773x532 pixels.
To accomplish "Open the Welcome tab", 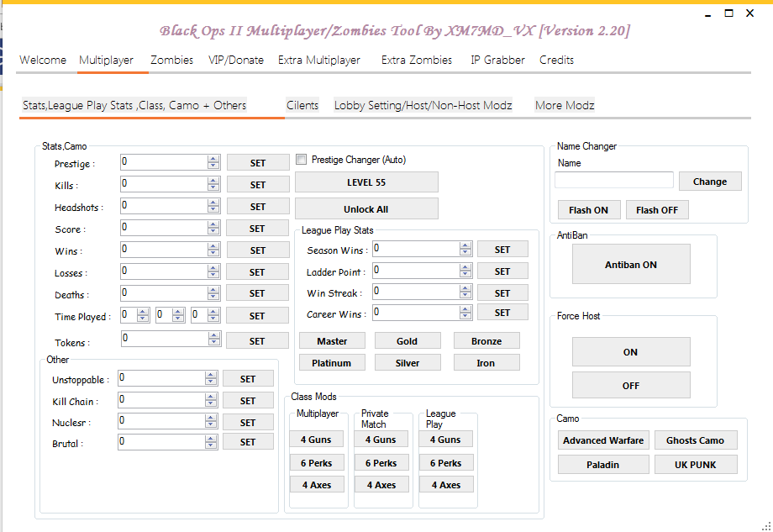I will (43, 61).
